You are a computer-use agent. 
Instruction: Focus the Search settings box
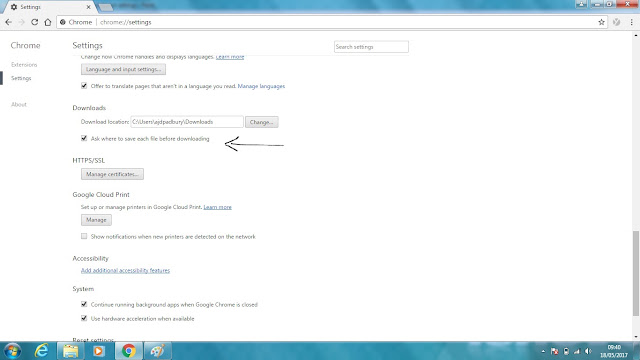coord(371,47)
